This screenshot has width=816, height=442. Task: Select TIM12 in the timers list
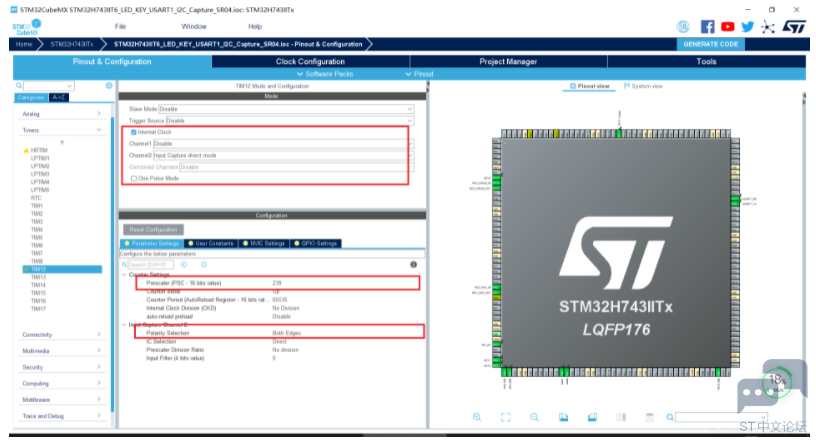[x=62, y=269]
